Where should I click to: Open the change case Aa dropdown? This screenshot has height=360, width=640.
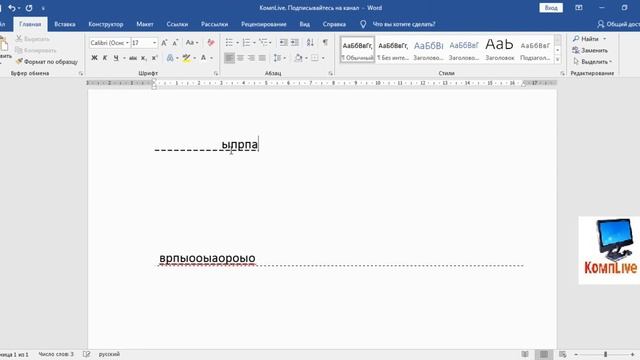(191, 42)
